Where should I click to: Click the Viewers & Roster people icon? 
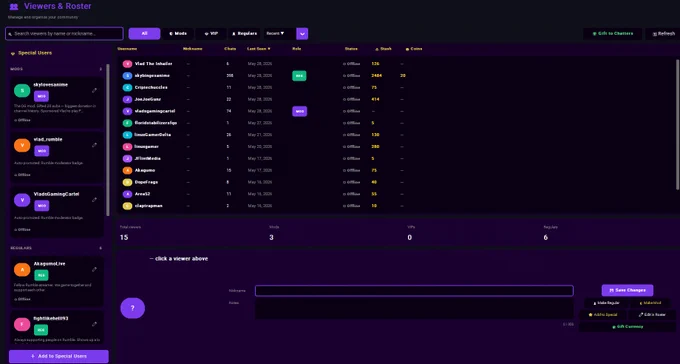[14, 7]
